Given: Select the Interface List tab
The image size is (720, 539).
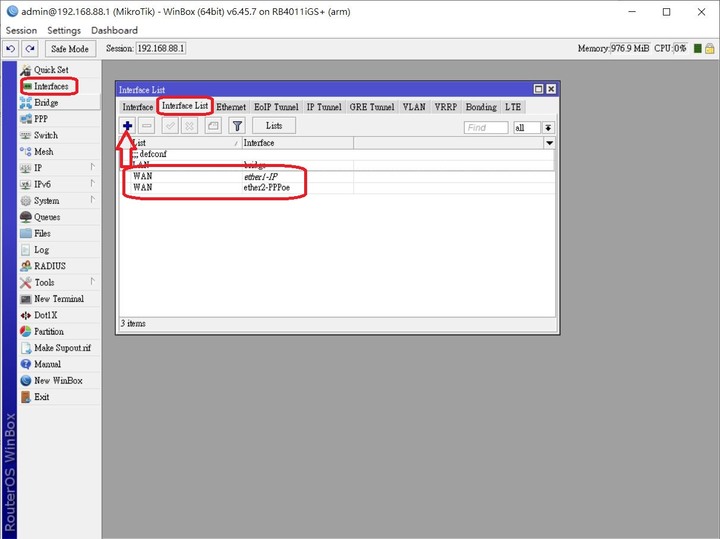Looking at the screenshot, I should tap(185, 106).
